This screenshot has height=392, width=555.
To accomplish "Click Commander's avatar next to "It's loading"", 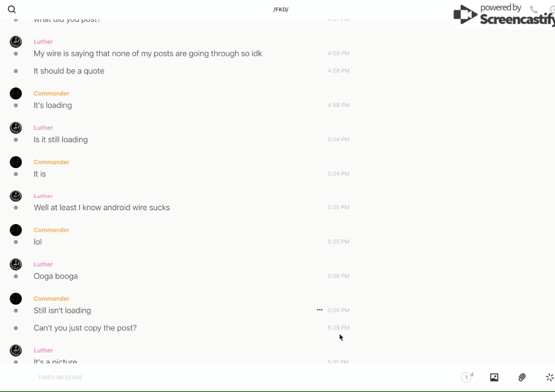I will tap(16, 94).
